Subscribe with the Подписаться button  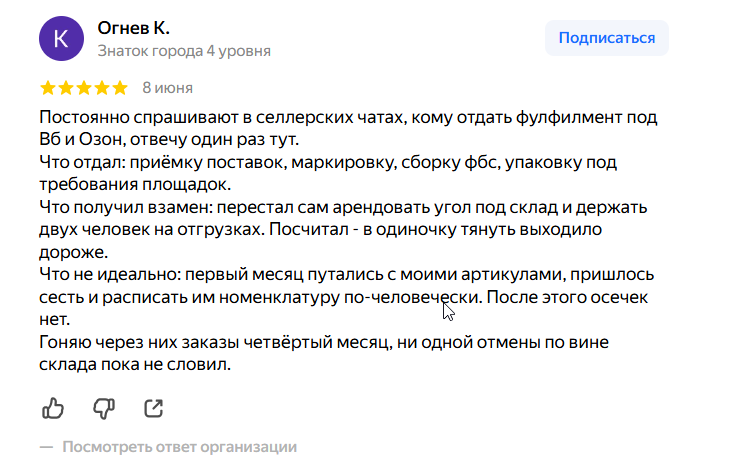click(x=607, y=38)
